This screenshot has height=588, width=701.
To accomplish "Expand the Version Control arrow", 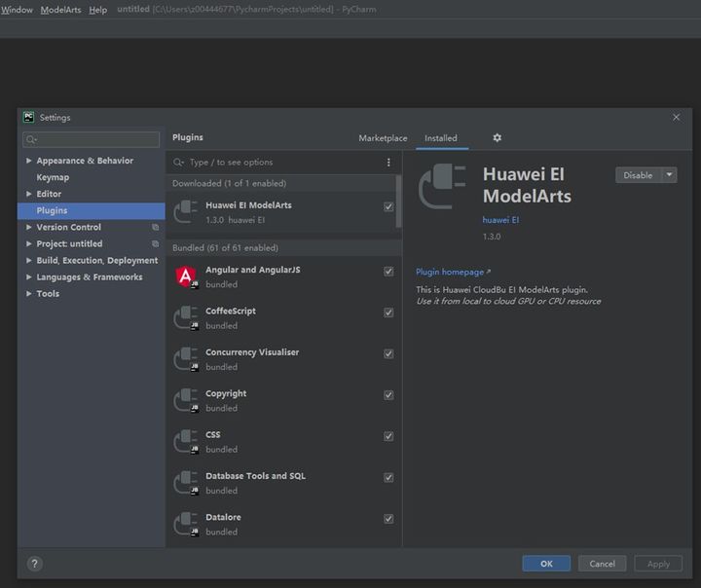I will 28,227.
